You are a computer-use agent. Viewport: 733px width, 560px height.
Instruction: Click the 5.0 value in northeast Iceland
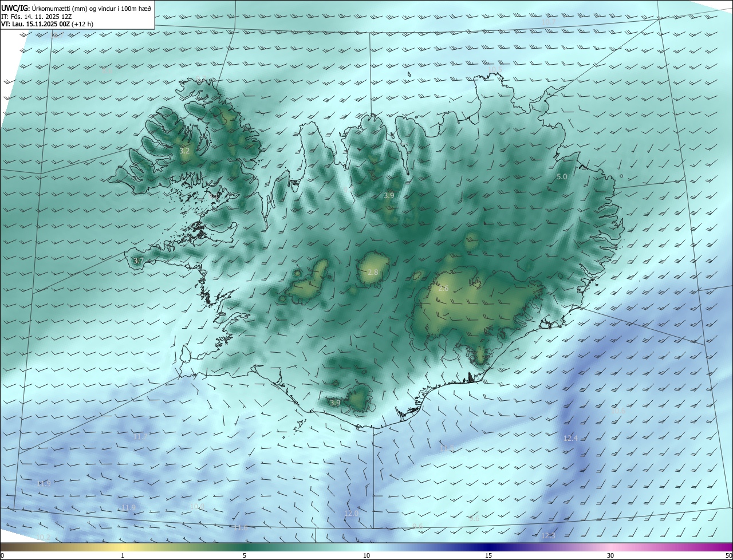point(562,177)
